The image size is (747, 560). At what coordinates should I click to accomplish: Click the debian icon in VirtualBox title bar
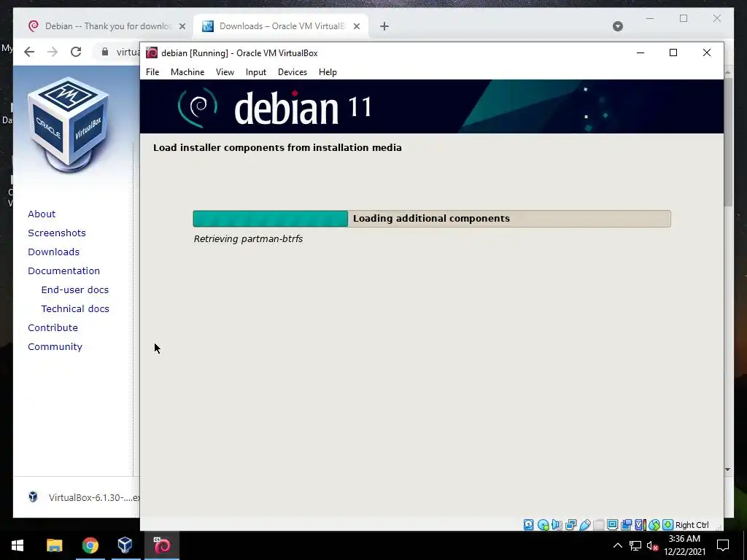click(152, 52)
